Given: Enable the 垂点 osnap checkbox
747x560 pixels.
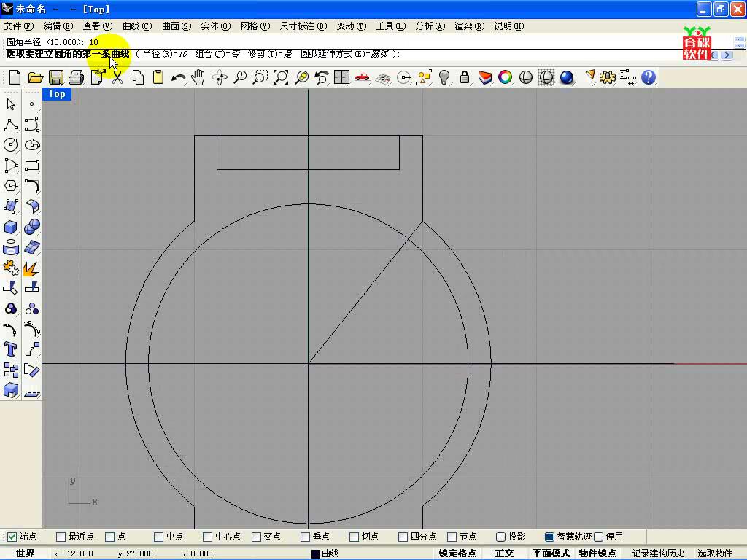Looking at the screenshot, I should click(x=306, y=537).
